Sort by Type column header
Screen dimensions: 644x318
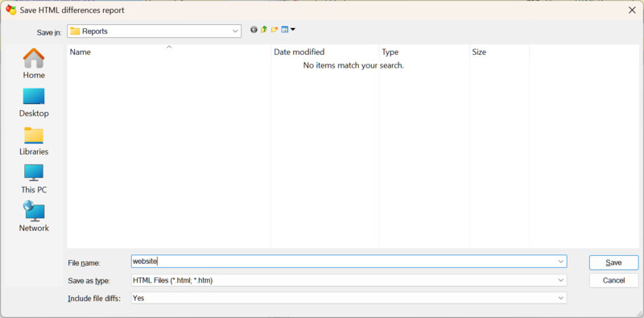point(424,52)
